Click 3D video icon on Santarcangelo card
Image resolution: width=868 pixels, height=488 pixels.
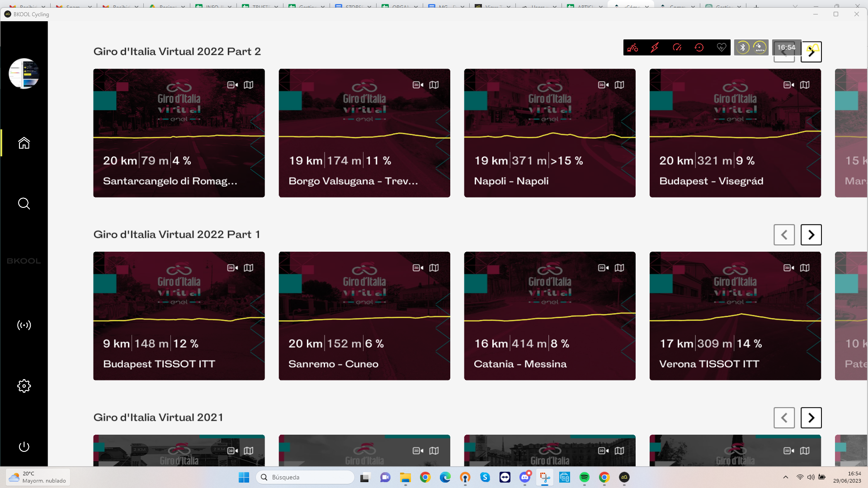tap(232, 85)
